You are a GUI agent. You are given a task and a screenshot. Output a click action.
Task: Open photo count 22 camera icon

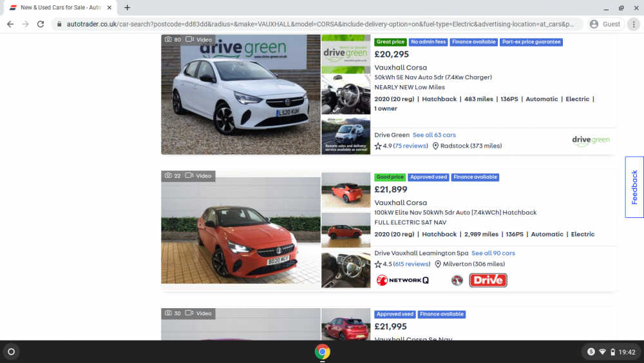tap(168, 175)
